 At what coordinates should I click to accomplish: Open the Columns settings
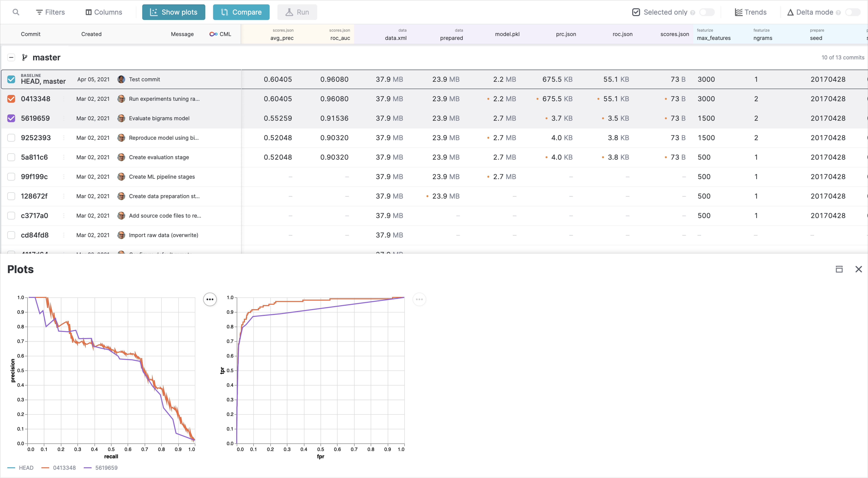coord(104,12)
